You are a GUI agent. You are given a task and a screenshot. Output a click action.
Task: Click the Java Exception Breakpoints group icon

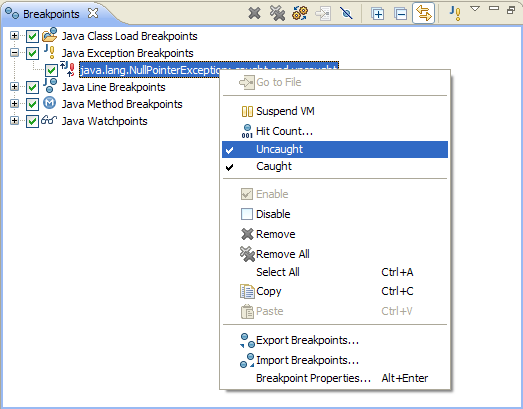coord(50,52)
